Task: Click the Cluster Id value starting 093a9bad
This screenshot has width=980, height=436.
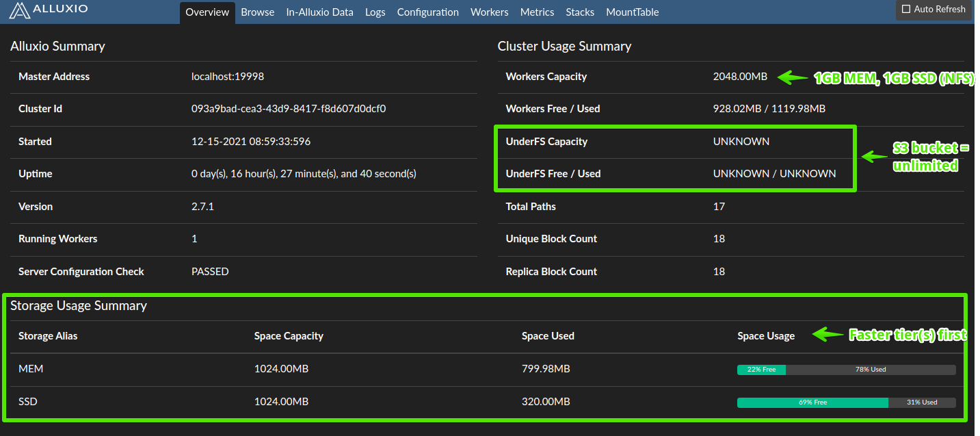Action: (289, 109)
